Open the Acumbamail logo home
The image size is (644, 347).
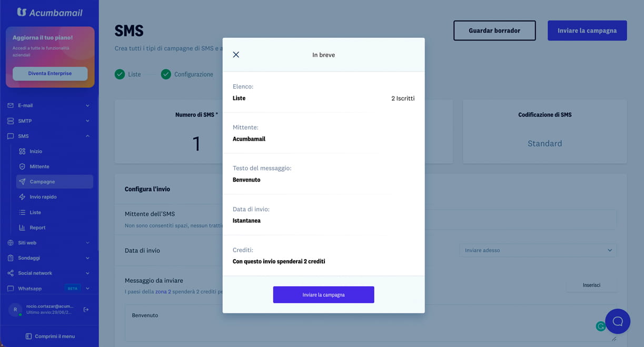coord(50,12)
